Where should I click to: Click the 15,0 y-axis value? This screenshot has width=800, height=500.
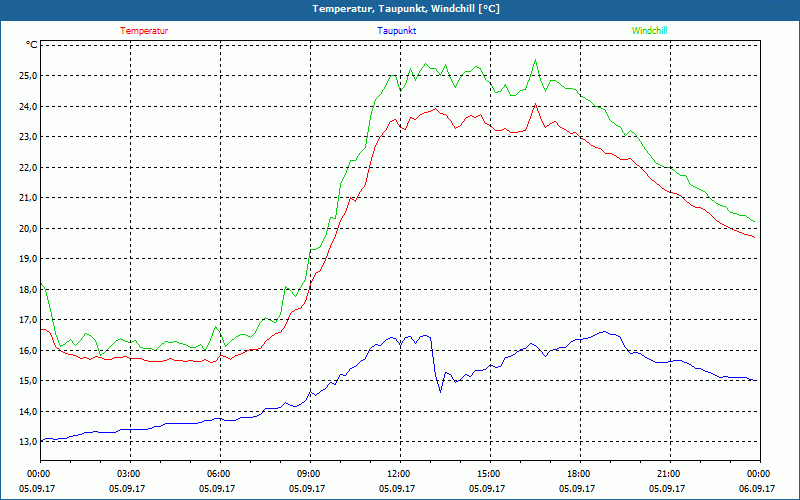pyautogui.click(x=28, y=381)
